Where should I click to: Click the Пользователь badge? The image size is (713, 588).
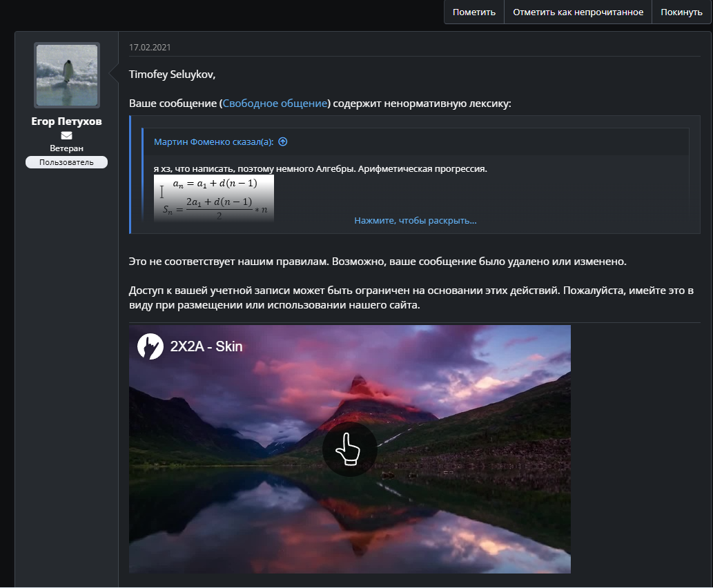(66, 162)
